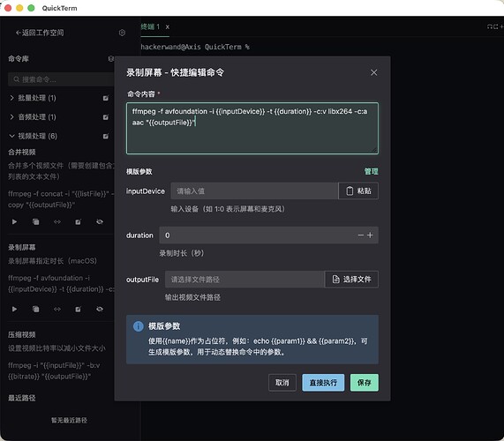Copy the 合并视频 command with copy icon
This screenshot has height=441, width=504.
(35, 221)
